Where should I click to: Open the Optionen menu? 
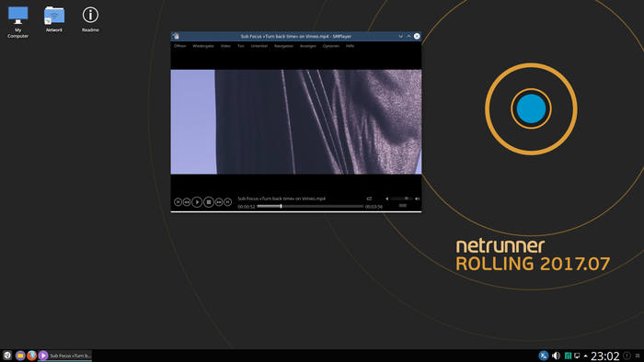[331, 46]
